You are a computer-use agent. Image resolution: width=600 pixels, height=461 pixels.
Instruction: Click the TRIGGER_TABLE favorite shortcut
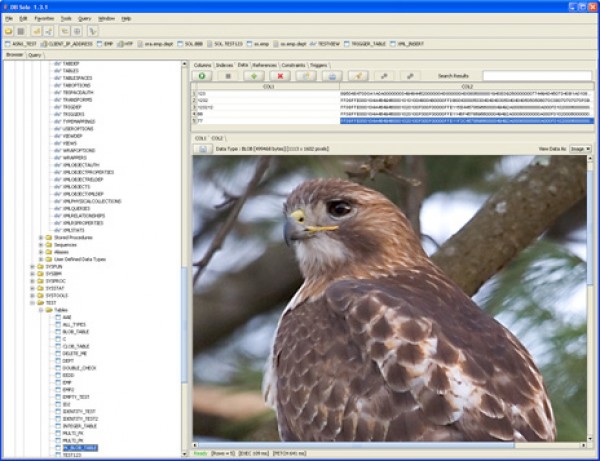point(352,45)
